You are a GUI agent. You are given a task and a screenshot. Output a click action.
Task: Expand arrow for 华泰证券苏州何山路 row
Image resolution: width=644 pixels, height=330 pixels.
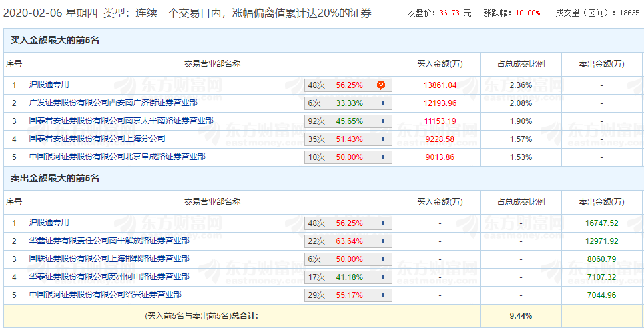383,277
